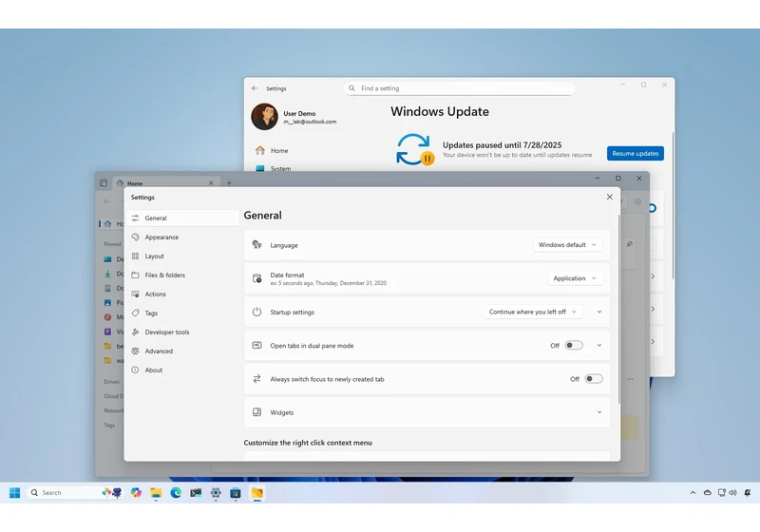Open the notifications bell in tray
760x532 pixels.
tap(748, 493)
